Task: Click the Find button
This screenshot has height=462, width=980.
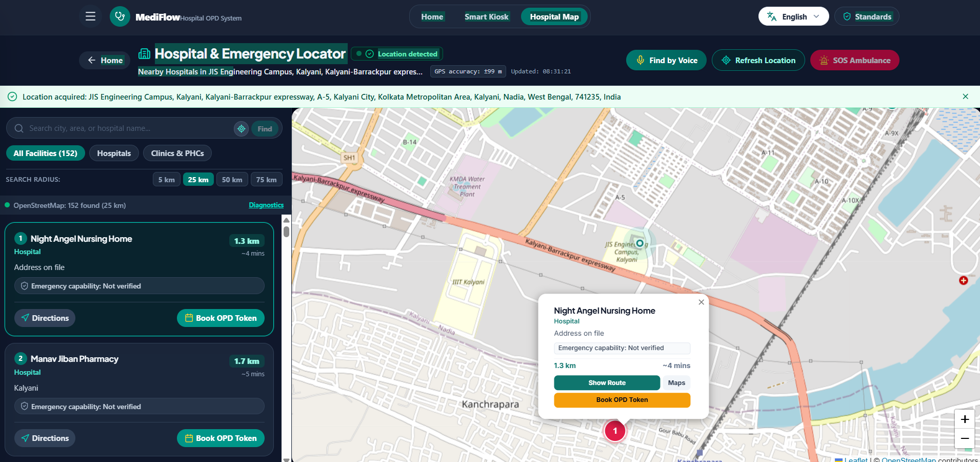Action: coord(265,129)
